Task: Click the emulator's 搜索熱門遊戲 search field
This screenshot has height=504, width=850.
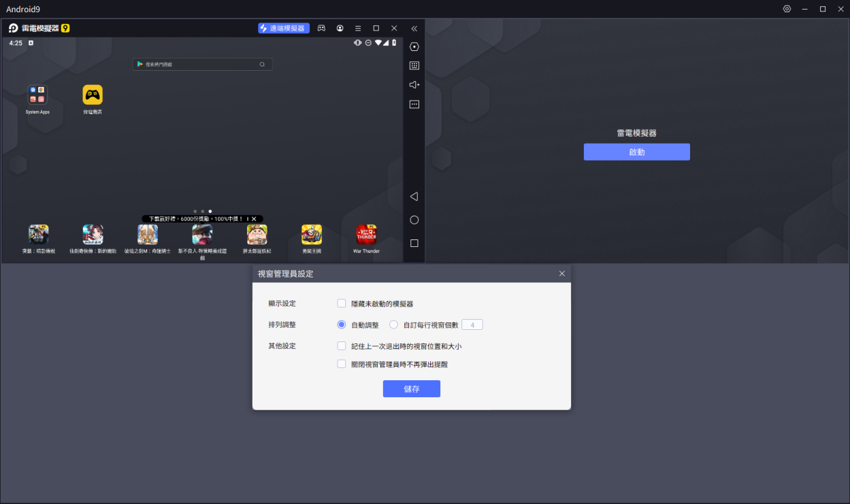Action: pyautogui.click(x=203, y=65)
